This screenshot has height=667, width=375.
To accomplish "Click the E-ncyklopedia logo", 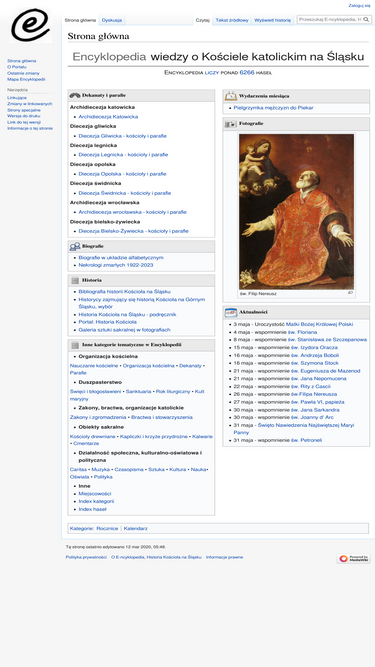I will (x=30, y=26).
